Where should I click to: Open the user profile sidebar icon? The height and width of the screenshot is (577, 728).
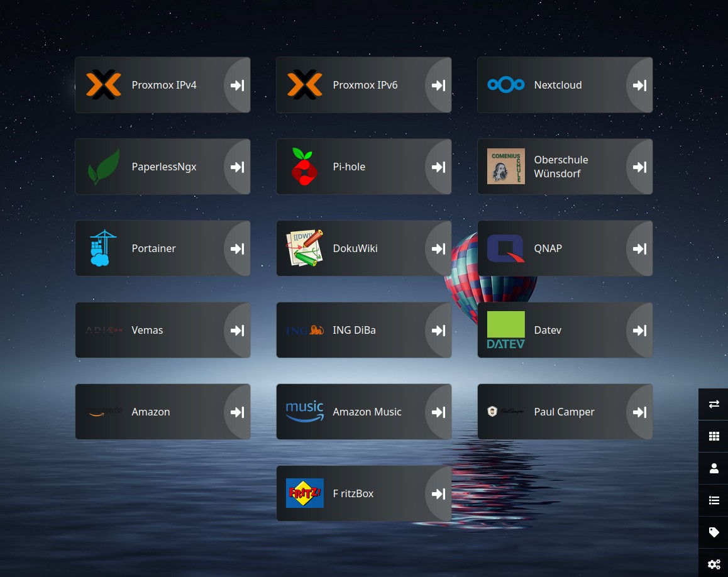[714, 468]
